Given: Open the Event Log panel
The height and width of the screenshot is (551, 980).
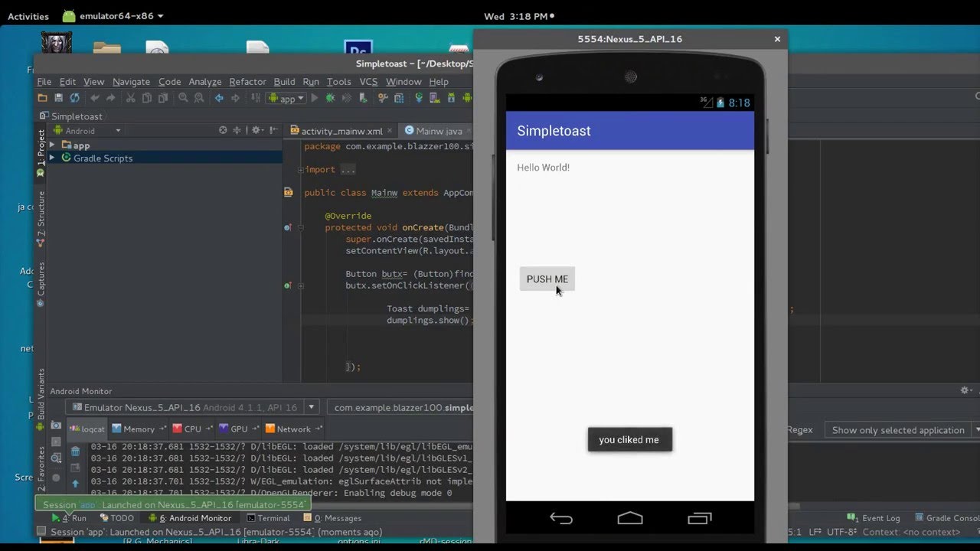Looking at the screenshot, I should pyautogui.click(x=874, y=518).
